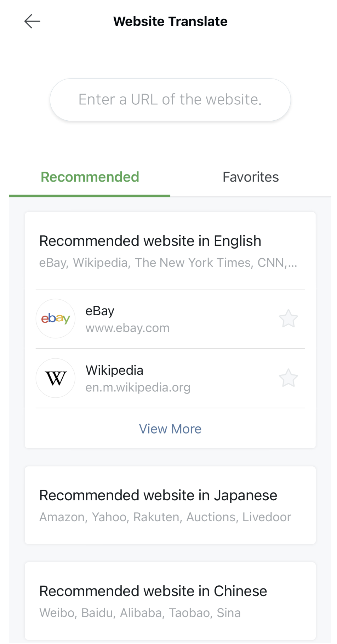Tap the www.ebay.com URL text
337x644 pixels.
(x=127, y=328)
